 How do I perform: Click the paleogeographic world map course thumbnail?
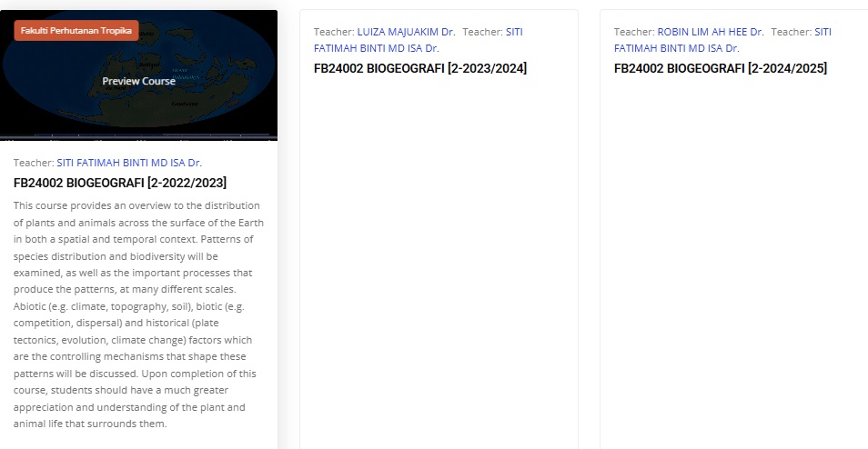coord(218,55)
